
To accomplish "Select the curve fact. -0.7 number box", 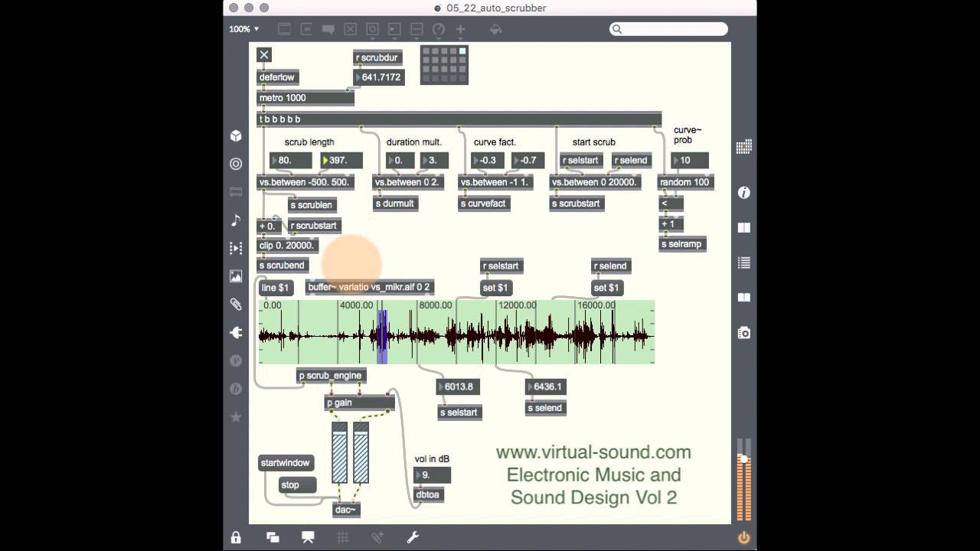I will point(527,161).
